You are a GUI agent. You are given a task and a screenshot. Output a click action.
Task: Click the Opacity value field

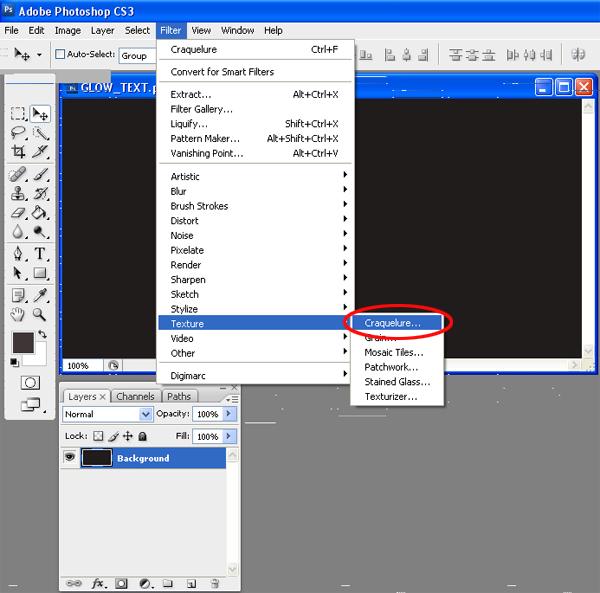coord(208,414)
